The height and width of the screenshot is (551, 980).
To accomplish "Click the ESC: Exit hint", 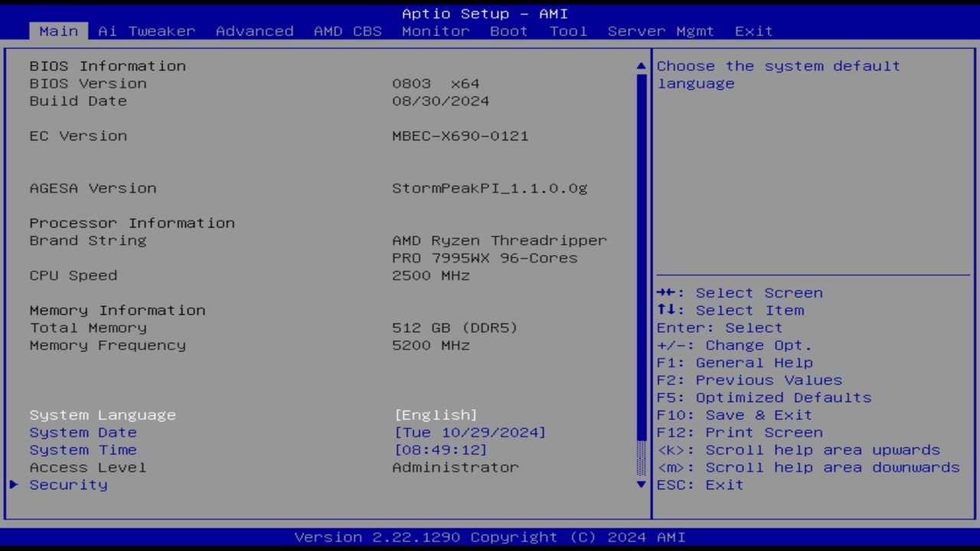I will [701, 484].
